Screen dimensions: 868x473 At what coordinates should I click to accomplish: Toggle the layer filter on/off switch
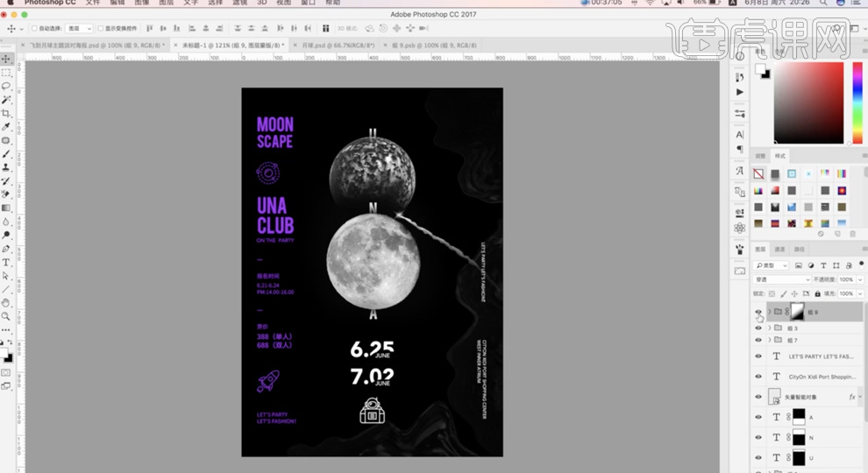861,265
